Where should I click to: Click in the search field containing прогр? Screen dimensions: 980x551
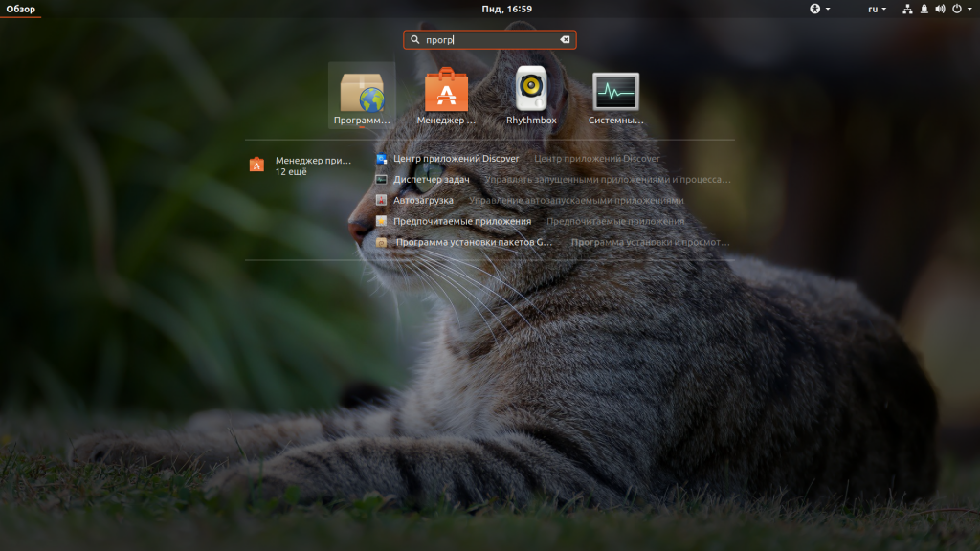tap(489, 39)
